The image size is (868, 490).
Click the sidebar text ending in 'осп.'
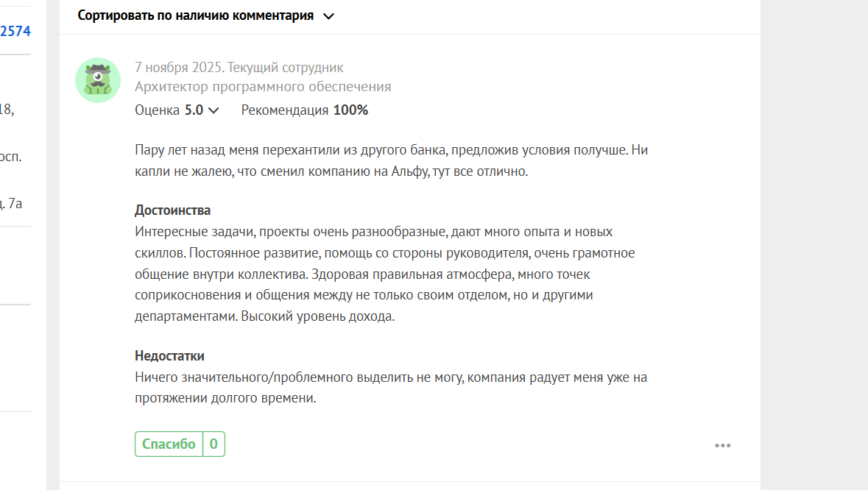pos(10,157)
